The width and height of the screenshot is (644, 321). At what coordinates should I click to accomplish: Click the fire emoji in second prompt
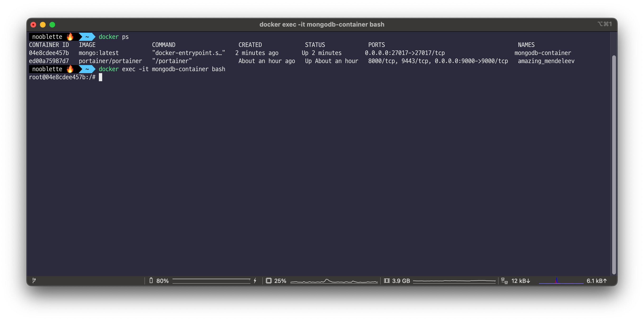[70, 69]
